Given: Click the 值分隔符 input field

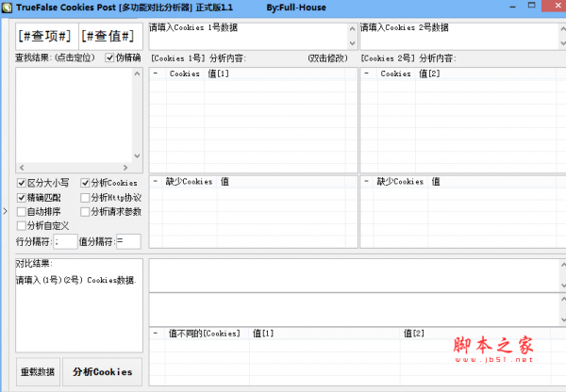Looking at the screenshot, I should pos(128,241).
